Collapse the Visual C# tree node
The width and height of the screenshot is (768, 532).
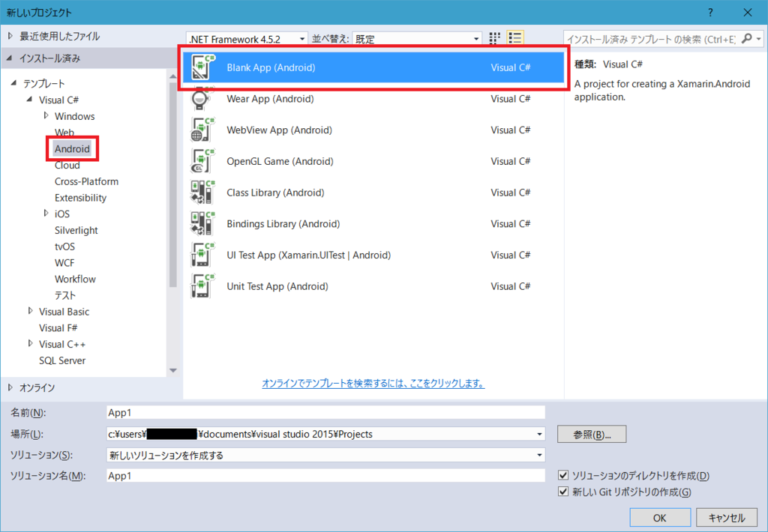[x=29, y=100]
